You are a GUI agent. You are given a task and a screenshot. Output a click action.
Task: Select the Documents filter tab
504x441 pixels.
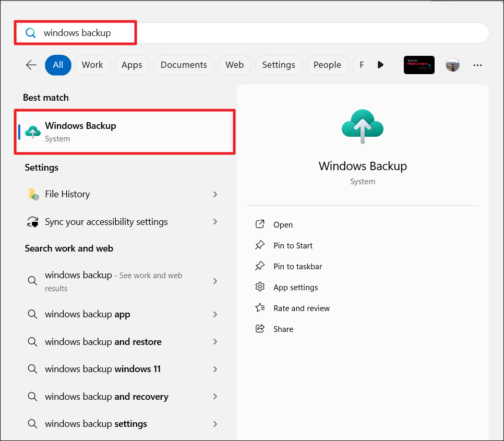[x=184, y=65]
